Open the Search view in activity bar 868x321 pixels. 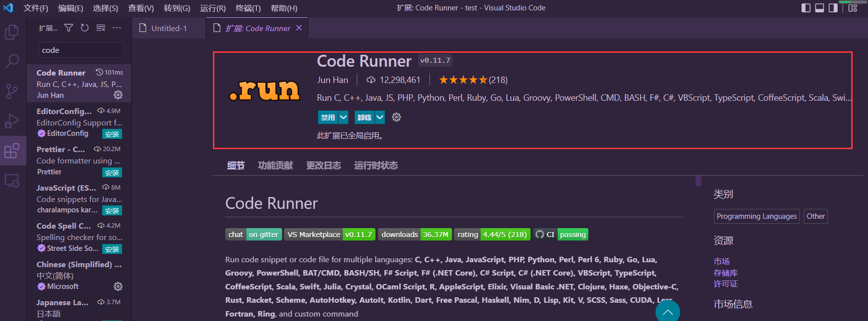click(12, 62)
